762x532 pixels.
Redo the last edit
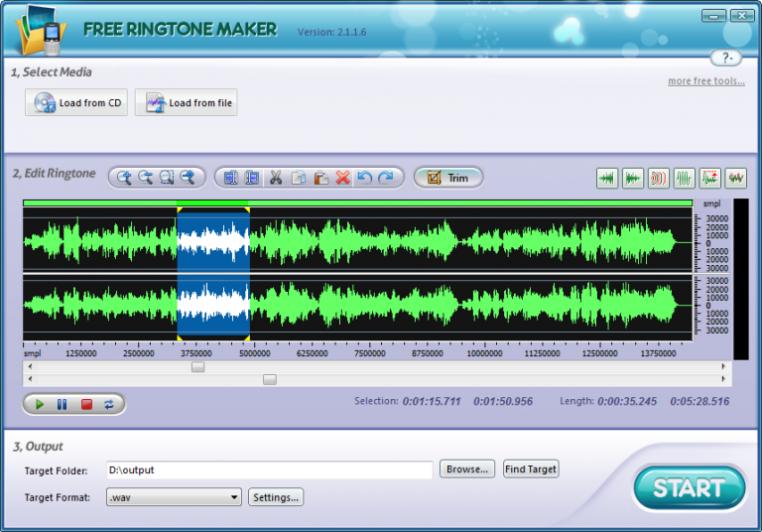pos(386,178)
